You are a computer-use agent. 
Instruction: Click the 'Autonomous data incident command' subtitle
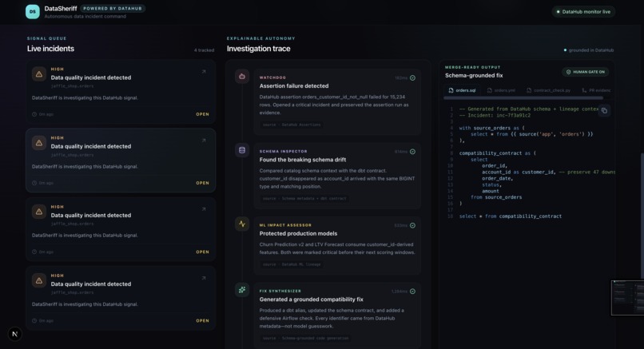(85, 17)
